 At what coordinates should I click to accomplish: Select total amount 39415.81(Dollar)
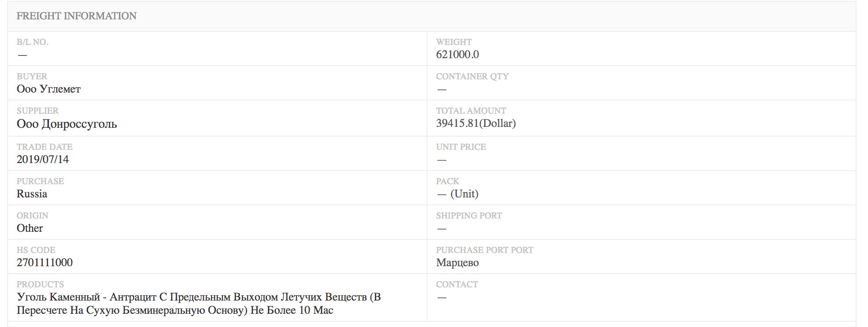476,123
